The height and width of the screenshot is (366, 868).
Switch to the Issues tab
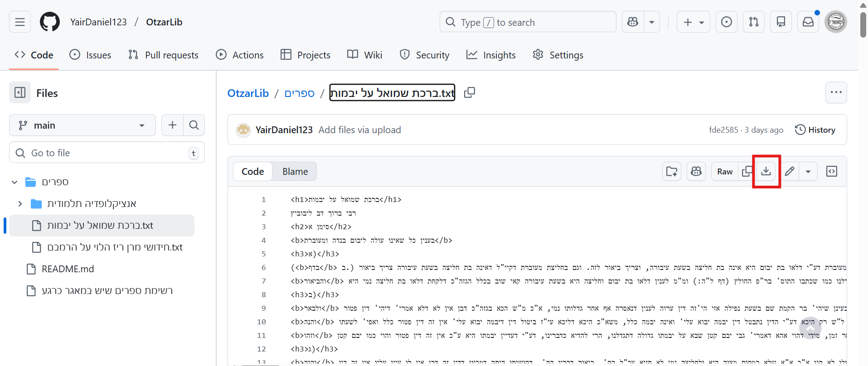90,55
